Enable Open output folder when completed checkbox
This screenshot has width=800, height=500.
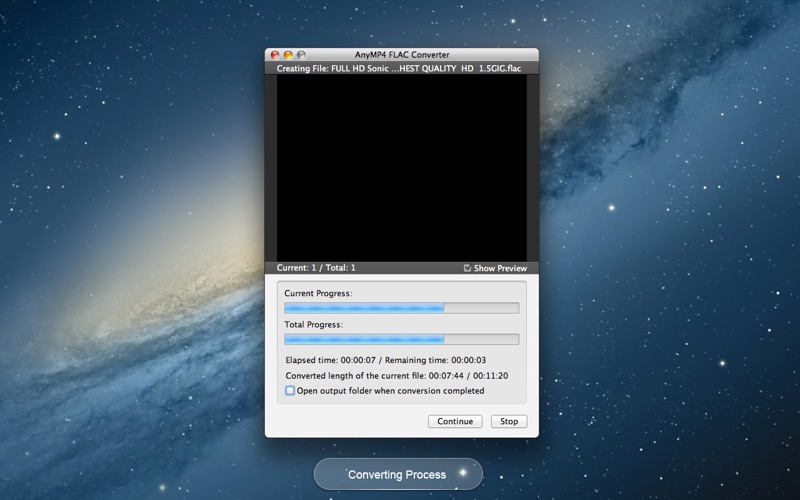pyautogui.click(x=290, y=391)
